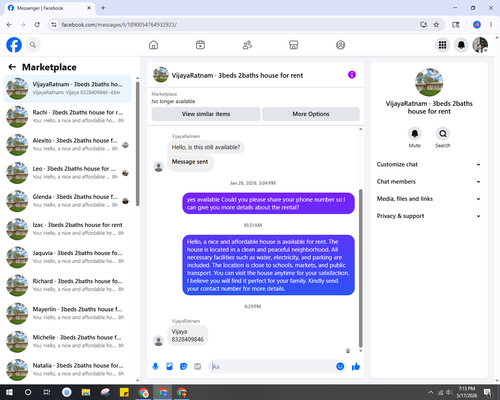500x400 pixels.
Task: Bookmark this page with the star icon
Action: 436,25
